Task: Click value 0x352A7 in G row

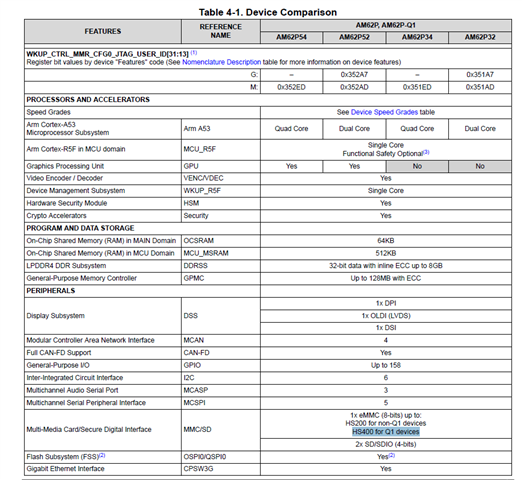Action: [354, 75]
